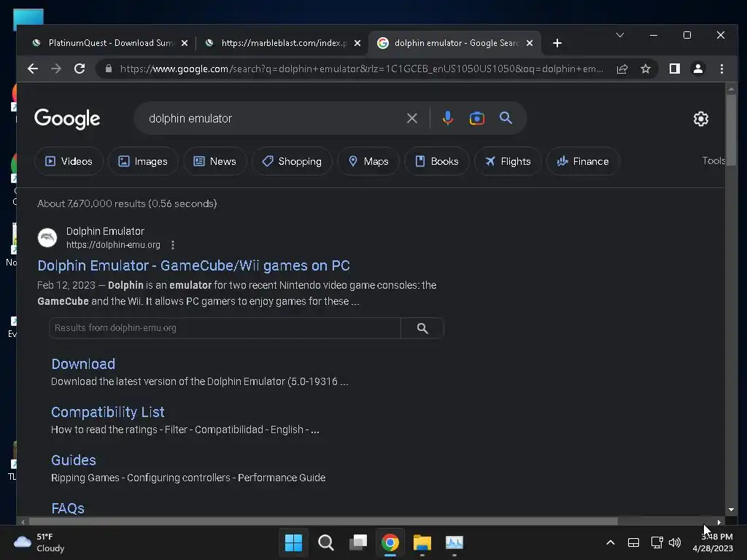Share this page from address bar

[x=622, y=69]
